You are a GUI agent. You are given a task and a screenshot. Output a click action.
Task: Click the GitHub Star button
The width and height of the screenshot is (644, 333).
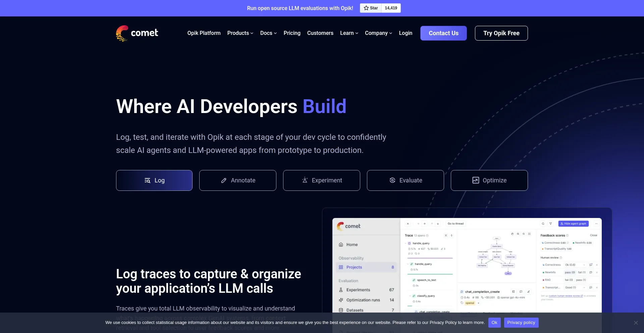[x=371, y=8]
